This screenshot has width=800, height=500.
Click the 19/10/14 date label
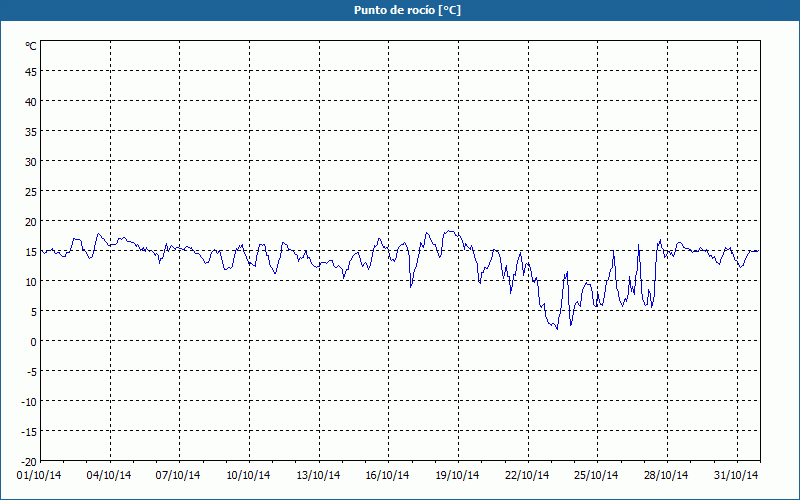point(457,475)
